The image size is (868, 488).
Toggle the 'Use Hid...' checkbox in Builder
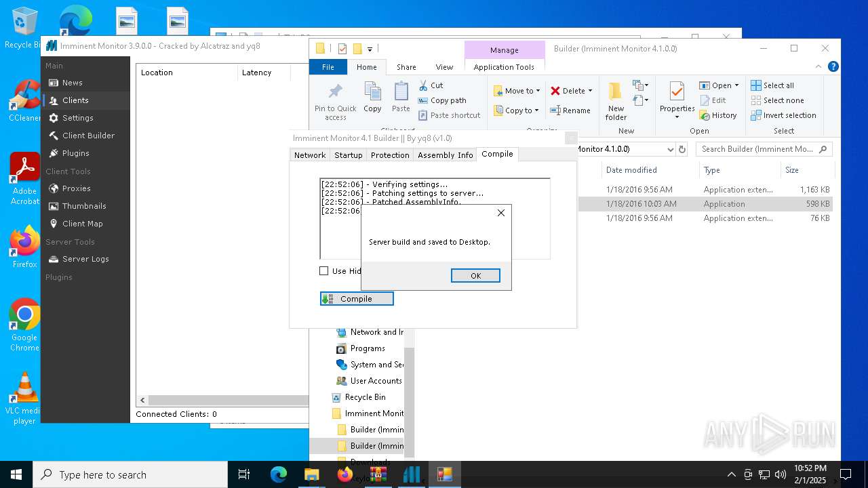click(x=324, y=271)
